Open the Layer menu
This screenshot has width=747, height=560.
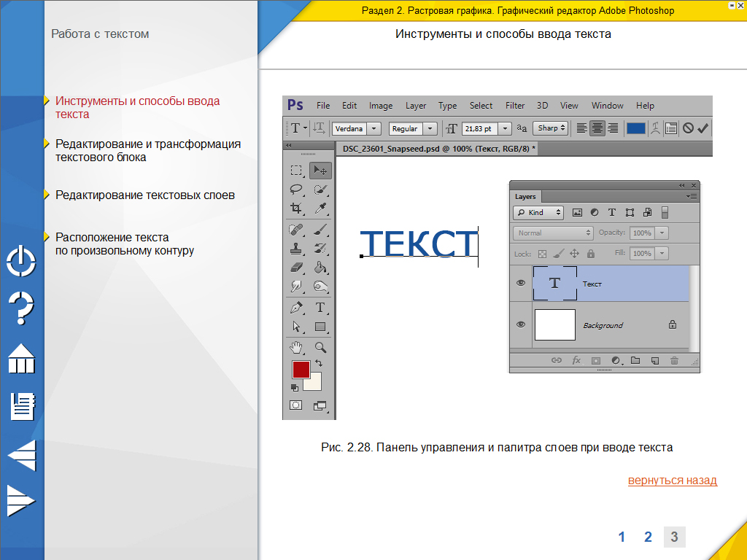click(x=416, y=105)
